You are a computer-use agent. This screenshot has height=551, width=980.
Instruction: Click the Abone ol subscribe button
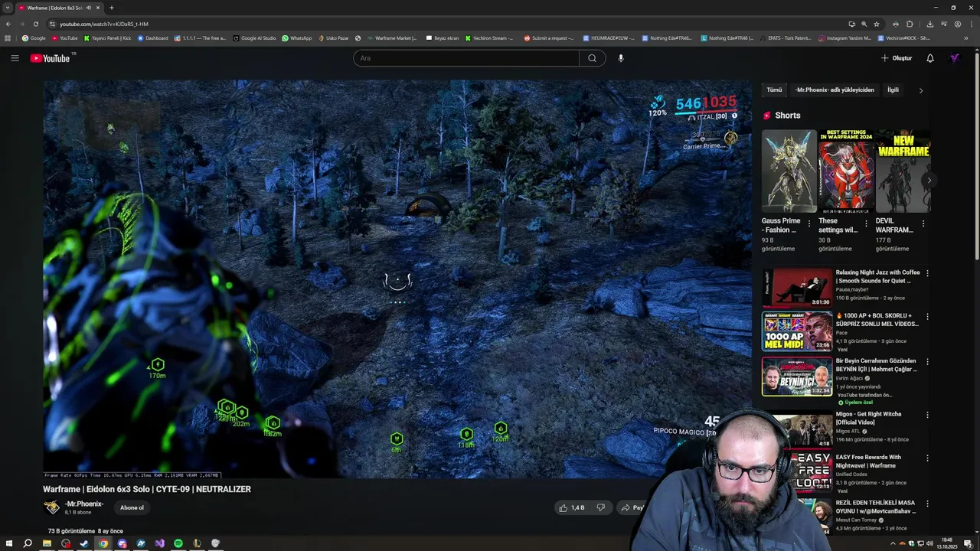[132, 507]
